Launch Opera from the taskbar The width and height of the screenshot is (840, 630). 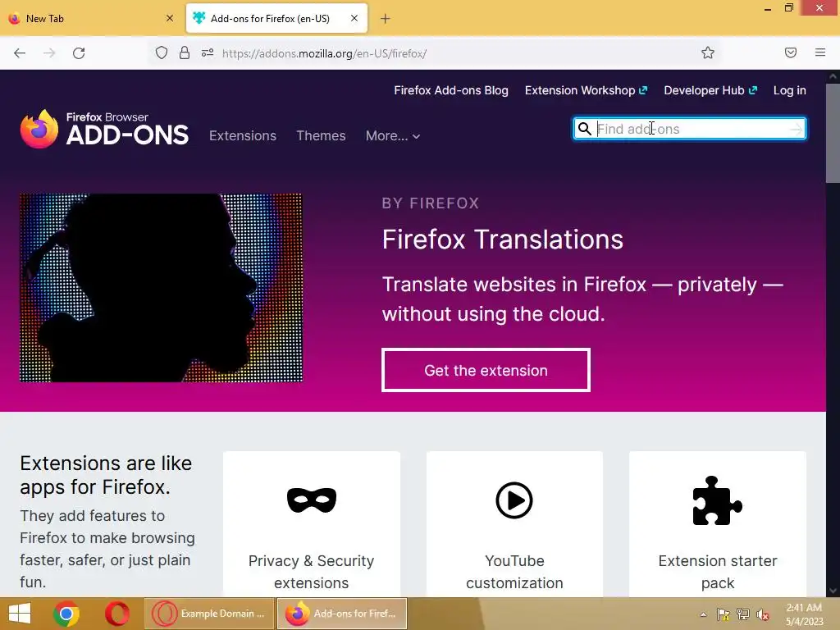[x=116, y=614]
